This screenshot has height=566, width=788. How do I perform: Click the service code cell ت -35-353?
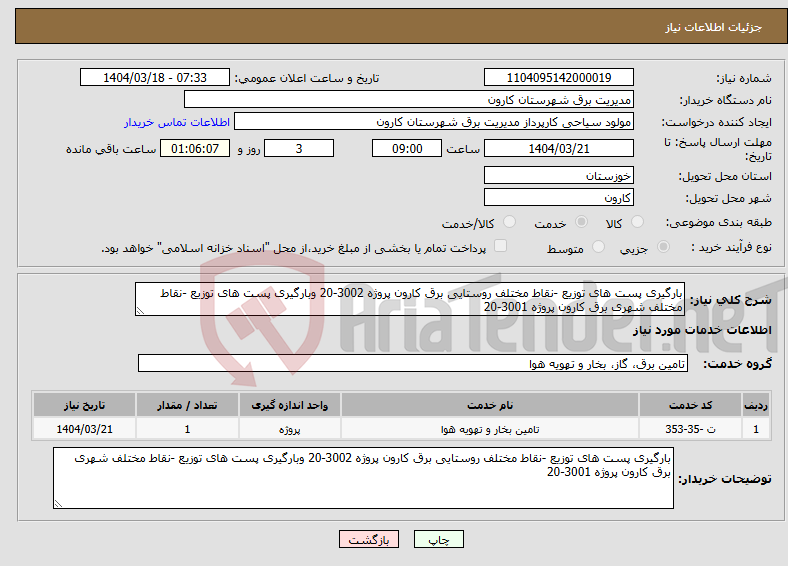(x=691, y=429)
